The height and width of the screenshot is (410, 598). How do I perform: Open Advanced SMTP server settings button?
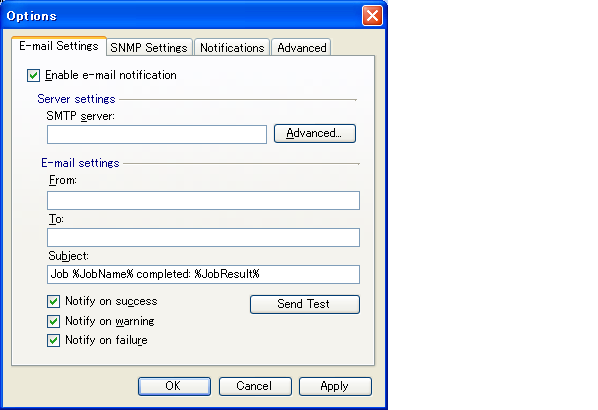pos(315,133)
